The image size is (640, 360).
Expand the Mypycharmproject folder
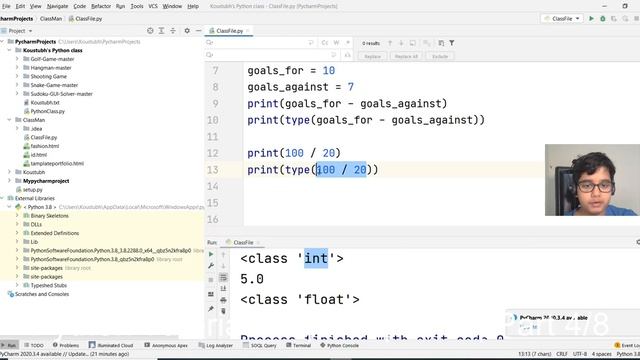click(9, 181)
